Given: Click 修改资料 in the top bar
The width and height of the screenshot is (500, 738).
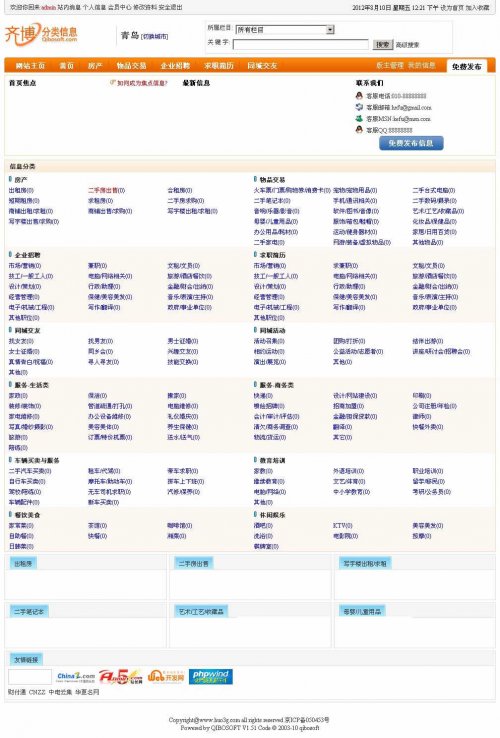Looking at the screenshot, I should tap(145, 8).
